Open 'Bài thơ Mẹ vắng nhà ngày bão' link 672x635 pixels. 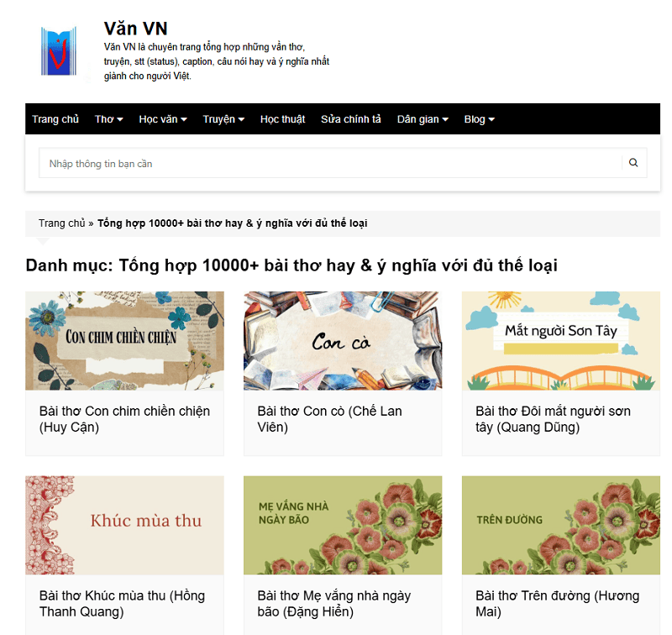click(x=334, y=603)
